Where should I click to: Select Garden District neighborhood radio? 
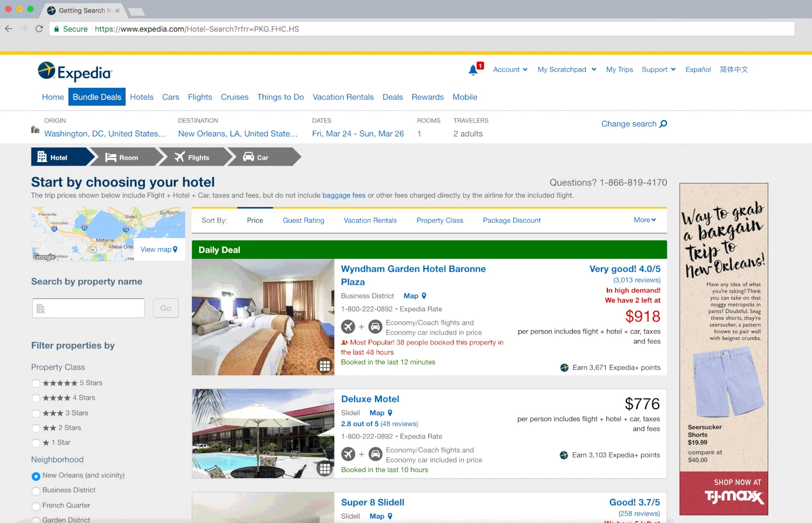(36, 520)
